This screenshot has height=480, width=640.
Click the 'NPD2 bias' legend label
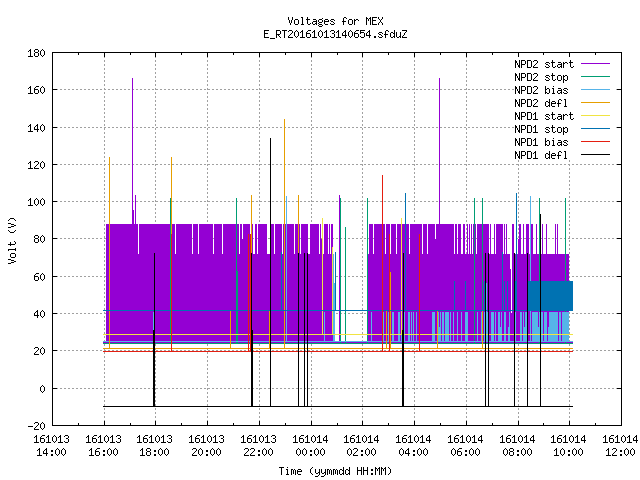[541, 90]
